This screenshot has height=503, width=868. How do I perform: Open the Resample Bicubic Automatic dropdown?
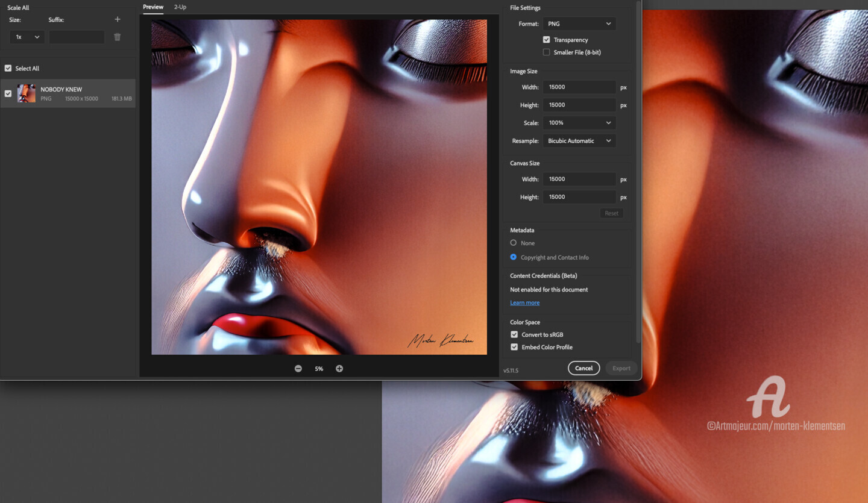(x=579, y=140)
